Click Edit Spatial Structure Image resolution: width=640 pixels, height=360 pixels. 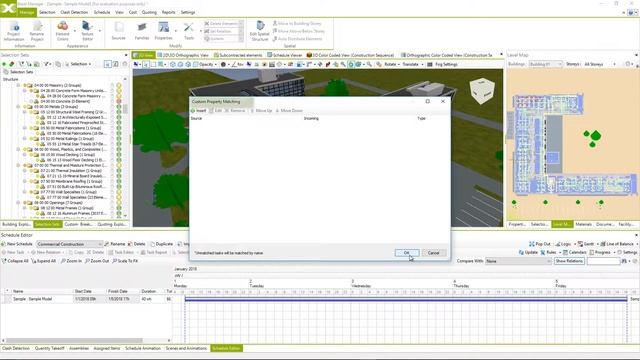260,31
